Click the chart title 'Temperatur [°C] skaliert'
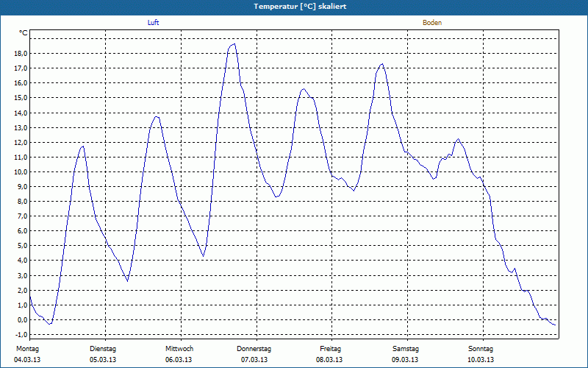The width and height of the screenshot is (588, 368). pos(300,7)
